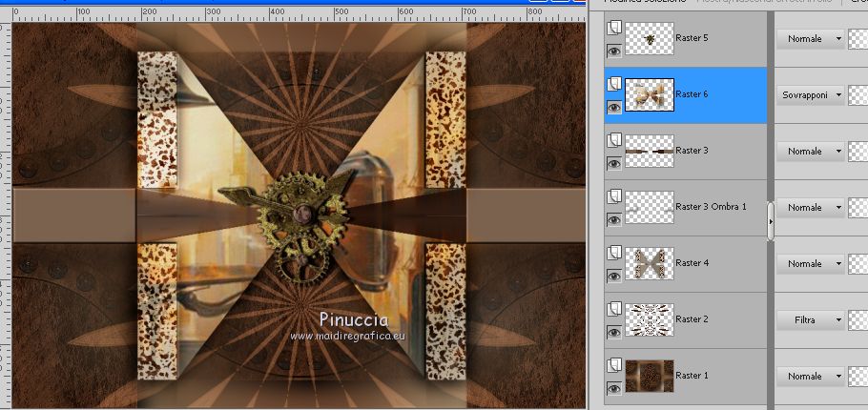The image size is (868, 410).
Task: Click layer type icon of Raster 6
Action: (614, 84)
